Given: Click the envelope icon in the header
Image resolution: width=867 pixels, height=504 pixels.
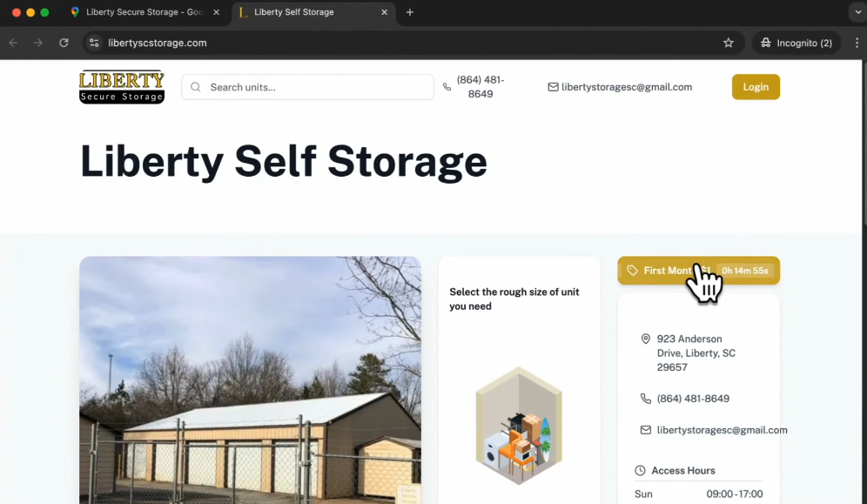Looking at the screenshot, I should coord(553,87).
